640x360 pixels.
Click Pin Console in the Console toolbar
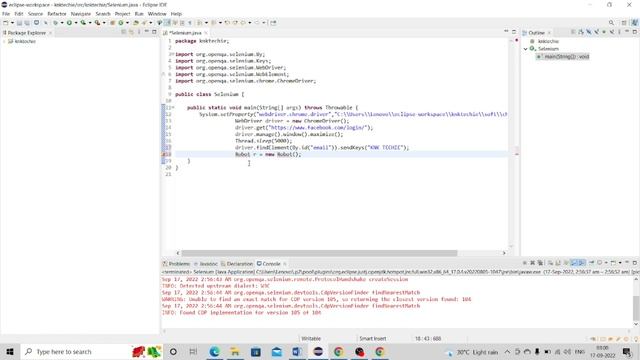(x=592, y=262)
